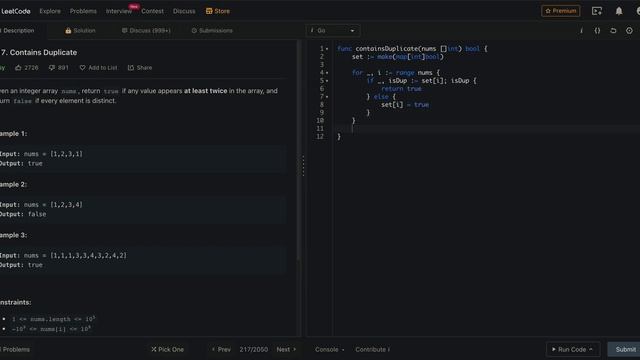Go to Interview section
Screen dimensions: 640x360
119,11
